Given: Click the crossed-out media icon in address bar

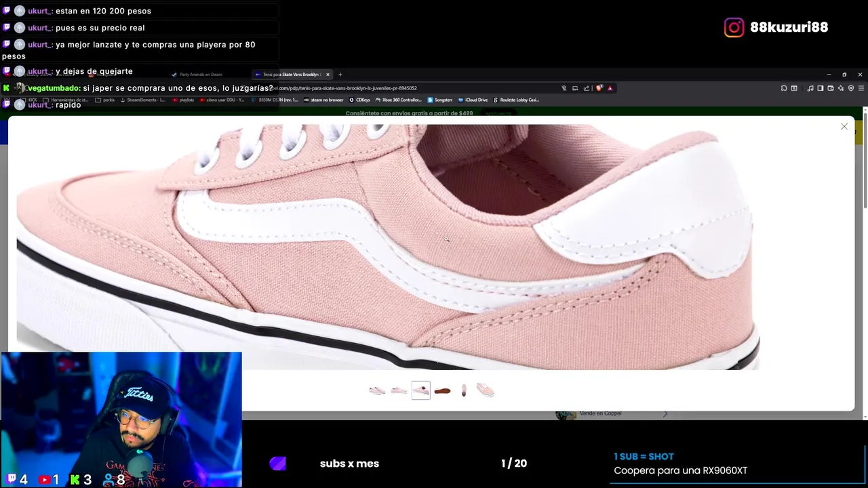Looking at the screenshot, I should pos(564,88).
